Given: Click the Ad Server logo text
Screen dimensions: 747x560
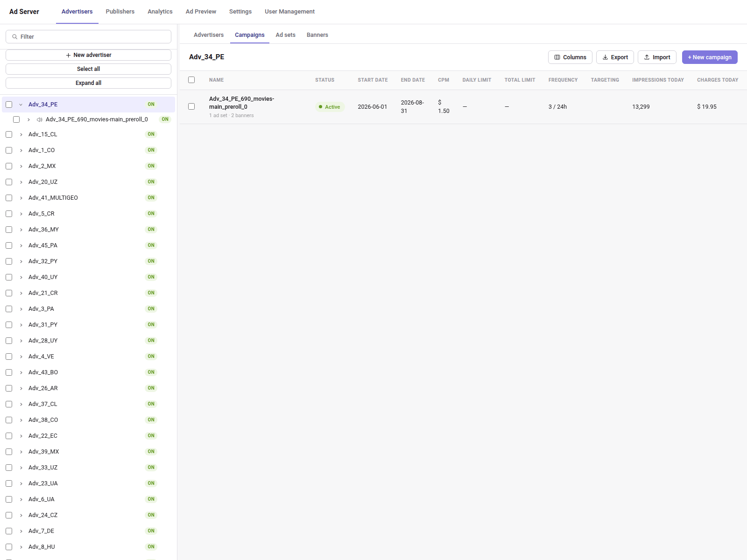Looking at the screenshot, I should point(24,12).
